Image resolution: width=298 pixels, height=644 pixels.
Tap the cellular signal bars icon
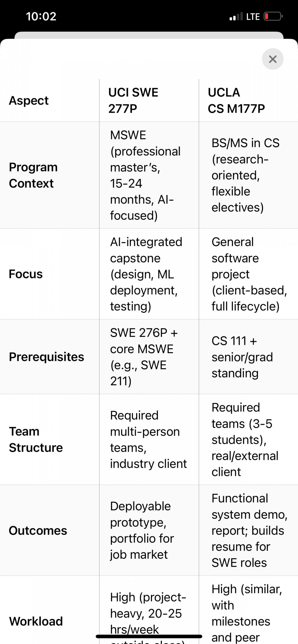(236, 17)
